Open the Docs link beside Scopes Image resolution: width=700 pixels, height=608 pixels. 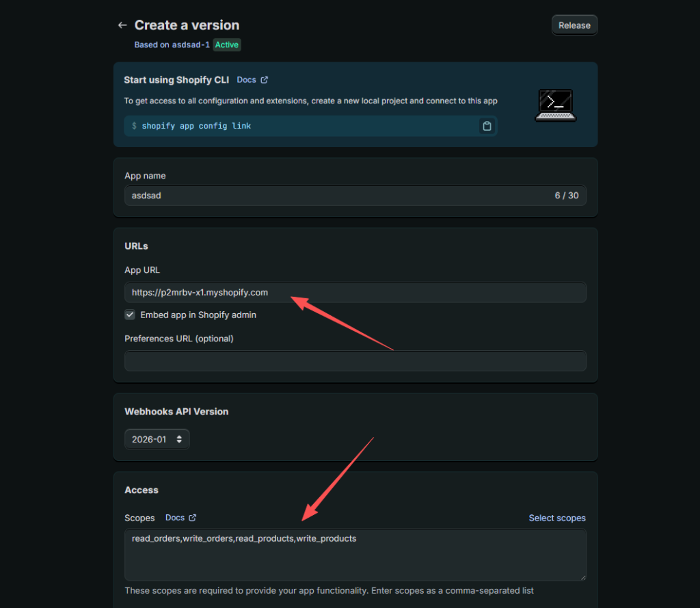pyautogui.click(x=174, y=518)
